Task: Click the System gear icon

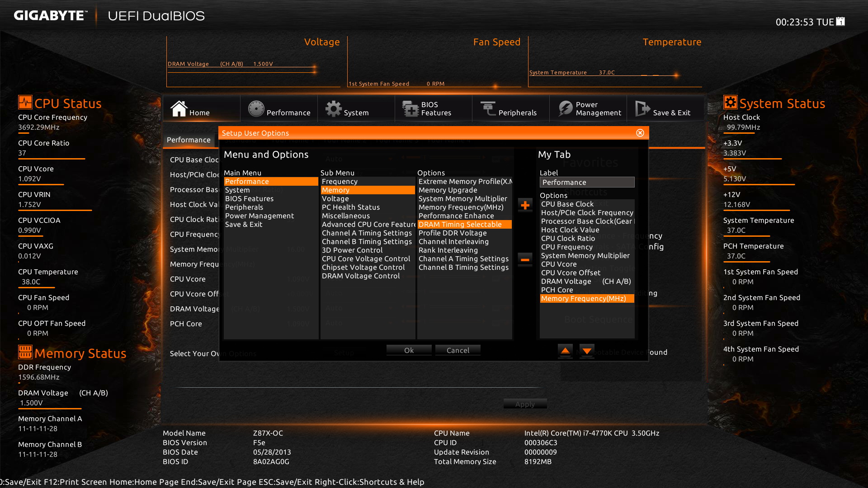Action: click(x=334, y=108)
